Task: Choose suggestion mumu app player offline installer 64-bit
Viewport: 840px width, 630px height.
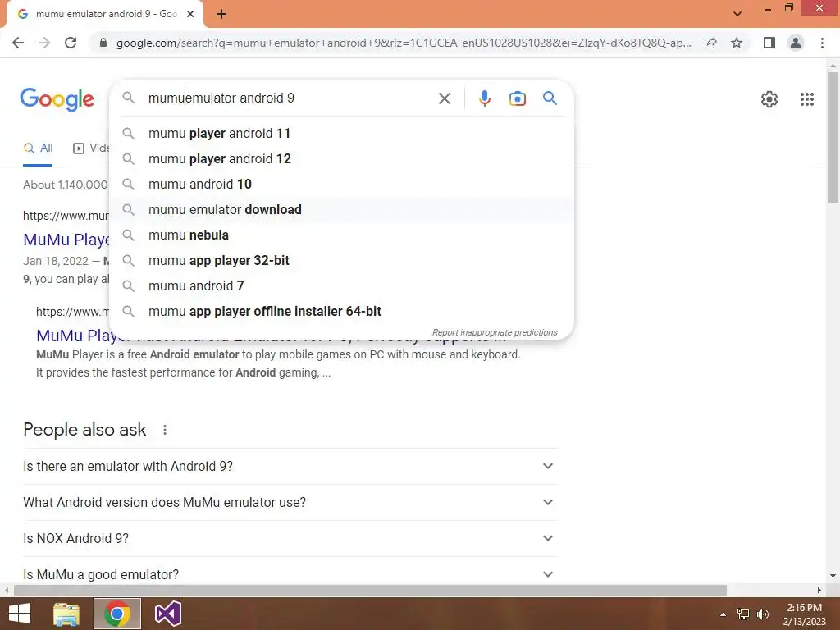Action: [x=341, y=311]
